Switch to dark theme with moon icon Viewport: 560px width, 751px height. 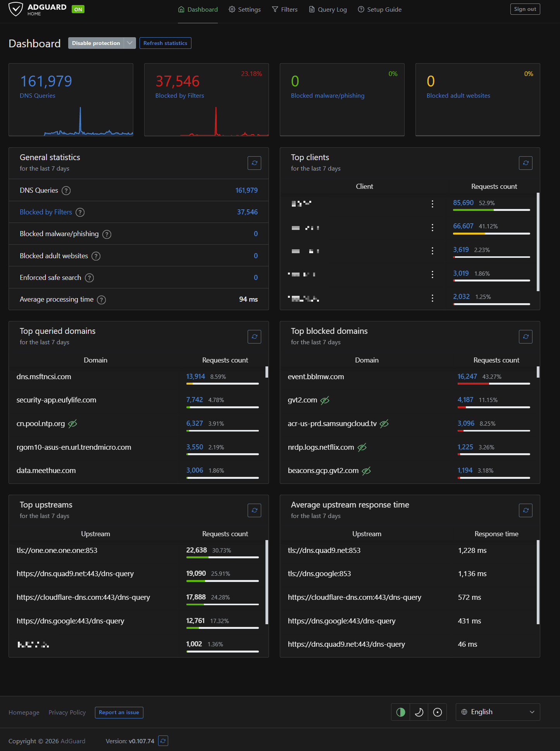click(419, 712)
